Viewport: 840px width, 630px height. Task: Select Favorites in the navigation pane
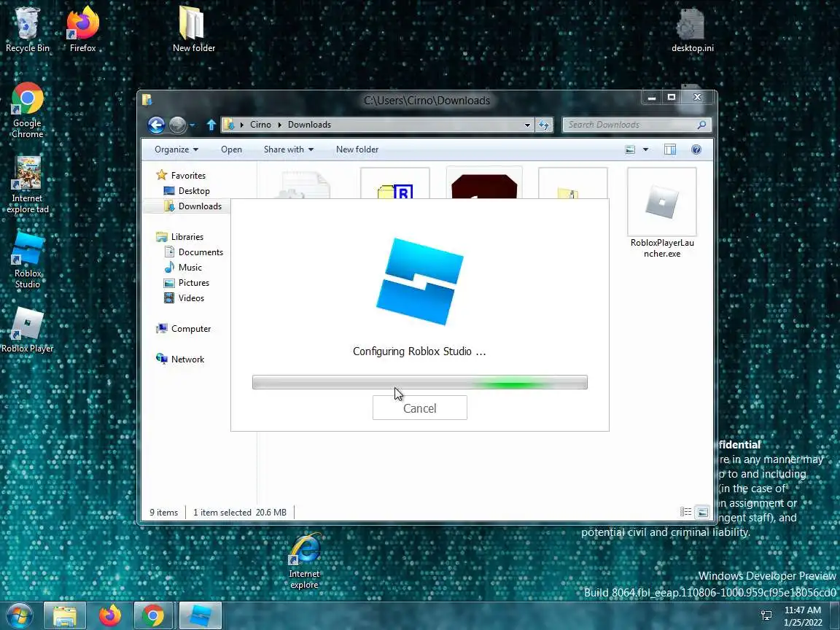pos(181,175)
